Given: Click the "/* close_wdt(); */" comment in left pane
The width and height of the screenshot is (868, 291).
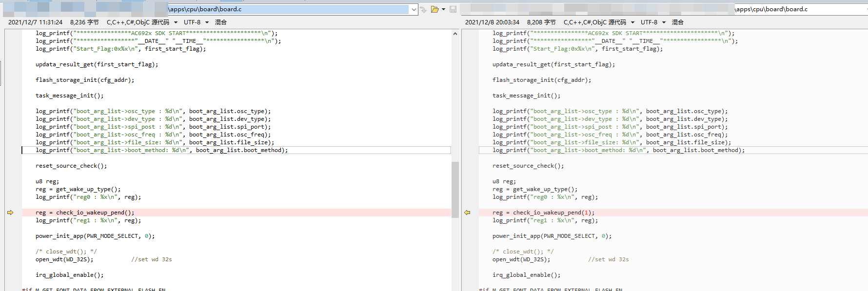Looking at the screenshot, I should tap(66, 252).
